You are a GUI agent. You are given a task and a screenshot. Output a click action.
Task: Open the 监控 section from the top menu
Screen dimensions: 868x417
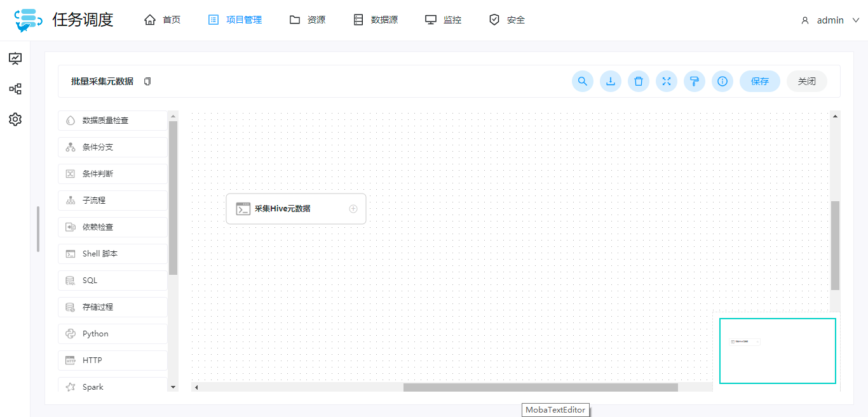(443, 19)
